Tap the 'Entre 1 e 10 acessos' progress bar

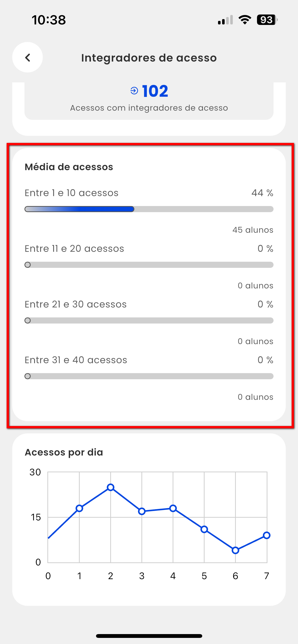[149, 209]
